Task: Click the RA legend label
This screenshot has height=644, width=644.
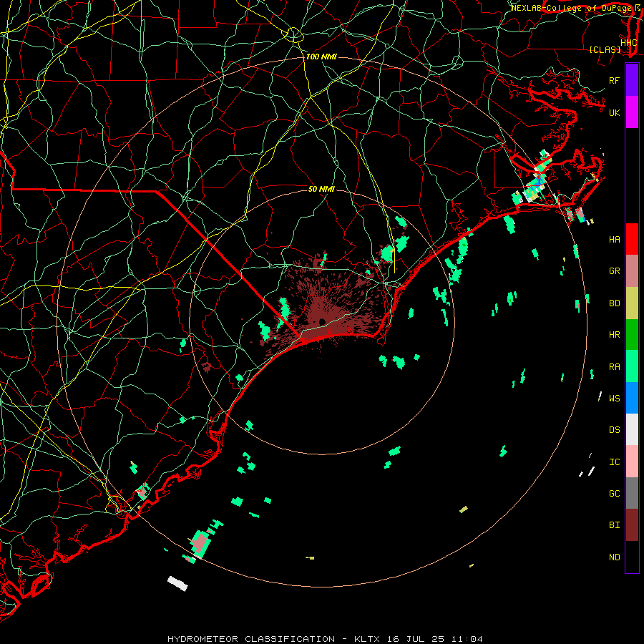Action: click(614, 367)
